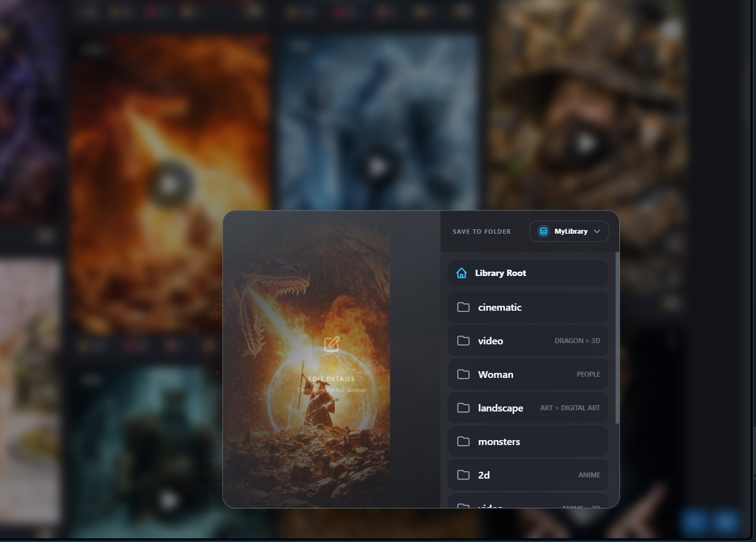The image size is (756, 542).
Task: Choose the Woman folder in PEOPLE
Action: click(528, 374)
